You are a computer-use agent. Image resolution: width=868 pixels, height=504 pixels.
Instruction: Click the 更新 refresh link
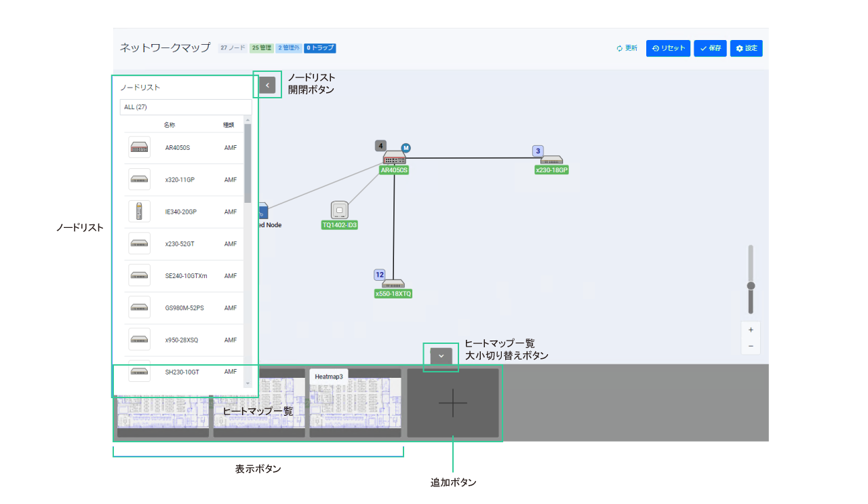(627, 48)
